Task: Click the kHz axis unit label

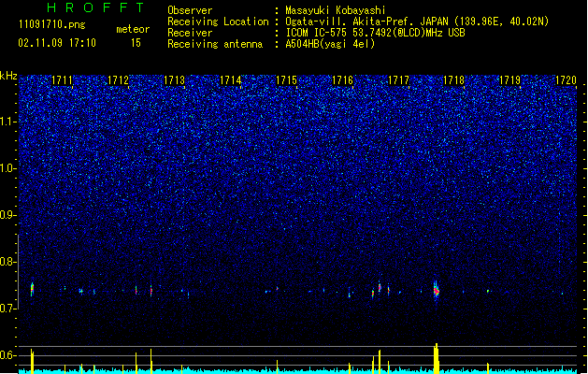Action: (8, 76)
